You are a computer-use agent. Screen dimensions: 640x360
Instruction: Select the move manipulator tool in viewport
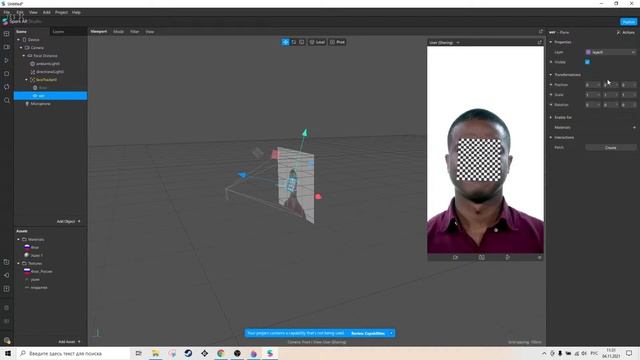click(285, 42)
